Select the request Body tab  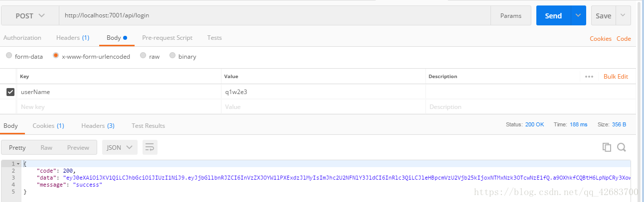pyautogui.click(x=117, y=38)
